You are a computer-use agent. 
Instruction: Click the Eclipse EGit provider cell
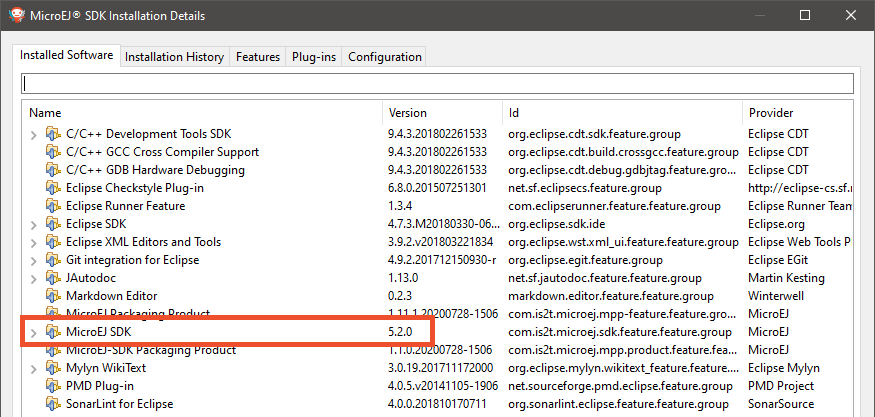pos(778,260)
